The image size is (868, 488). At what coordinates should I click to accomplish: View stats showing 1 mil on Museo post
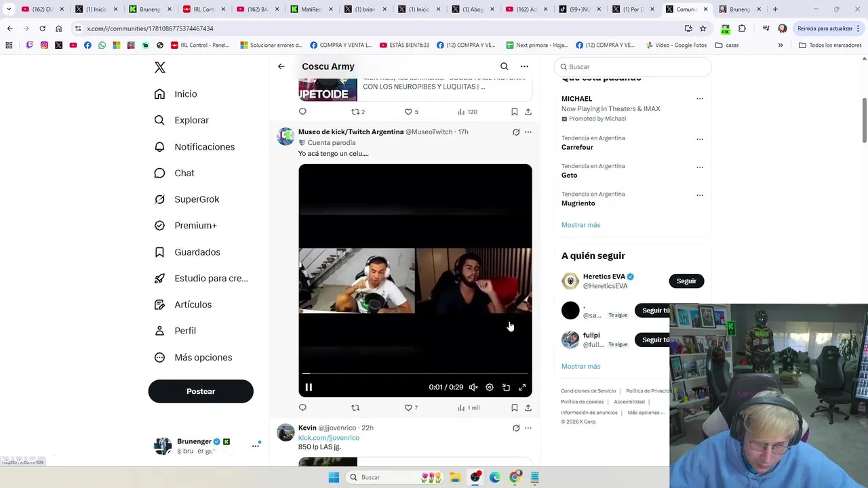point(468,407)
